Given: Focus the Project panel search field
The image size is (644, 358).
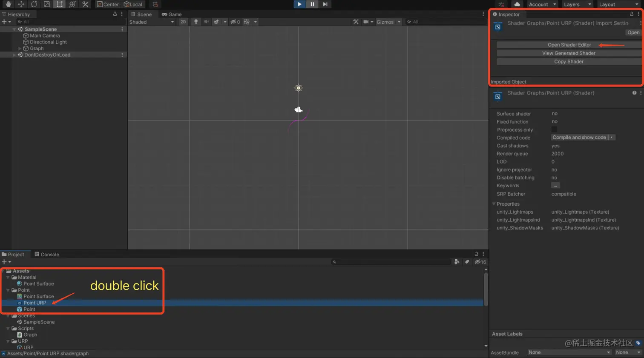Looking at the screenshot, I should point(391,262).
